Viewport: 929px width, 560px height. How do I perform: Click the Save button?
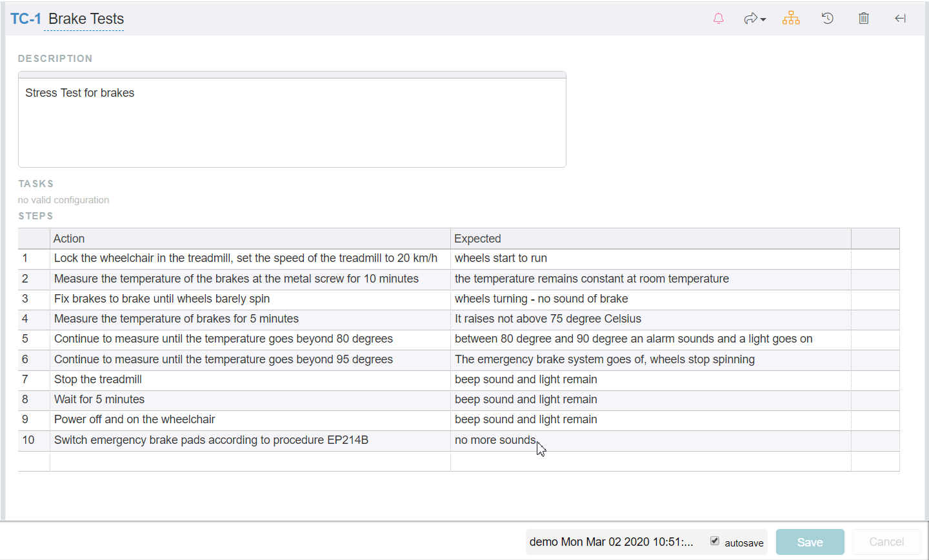tap(810, 542)
